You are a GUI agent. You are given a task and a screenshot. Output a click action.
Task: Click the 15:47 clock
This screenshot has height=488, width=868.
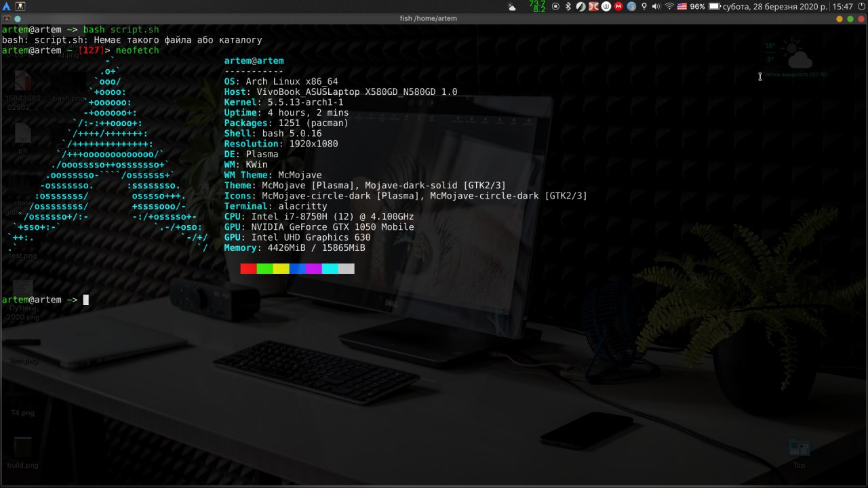coord(843,6)
